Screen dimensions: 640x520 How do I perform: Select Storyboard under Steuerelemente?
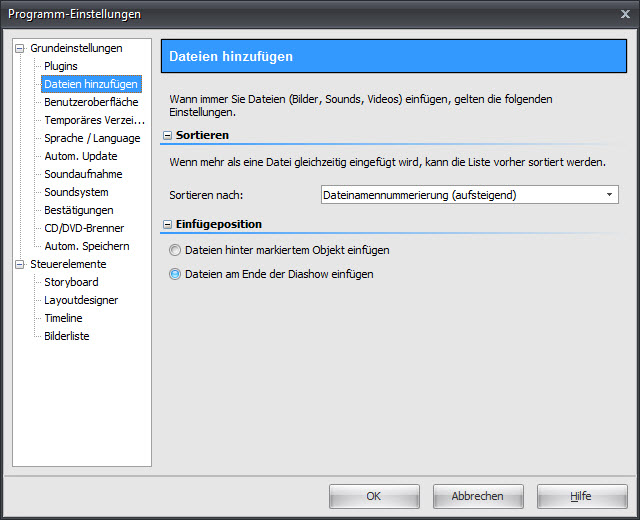point(69,282)
